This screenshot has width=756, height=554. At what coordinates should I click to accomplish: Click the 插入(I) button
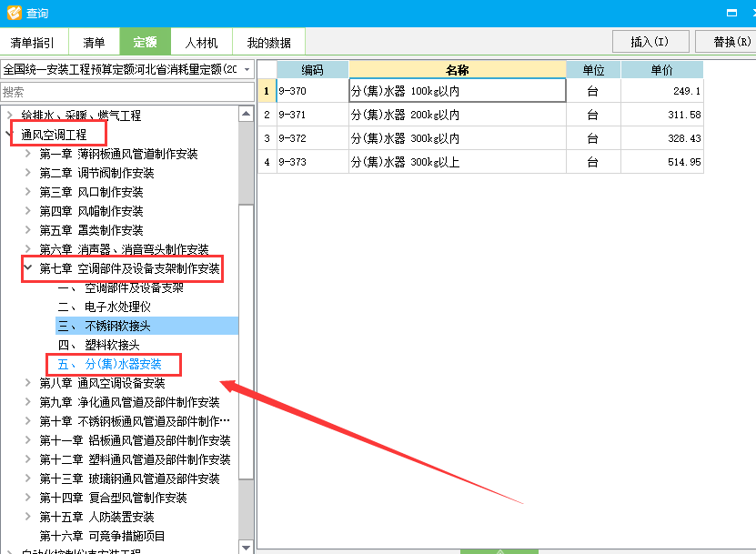650,42
